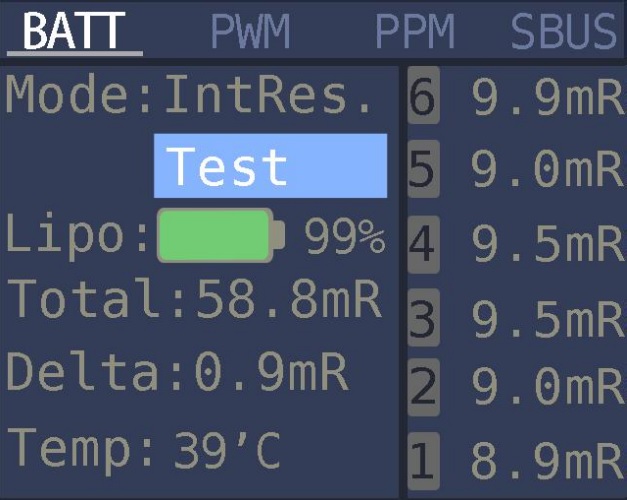The width and height of the screenshot is (627, 500).
Task: Open the PWM tab
Action: coord(250,32)
